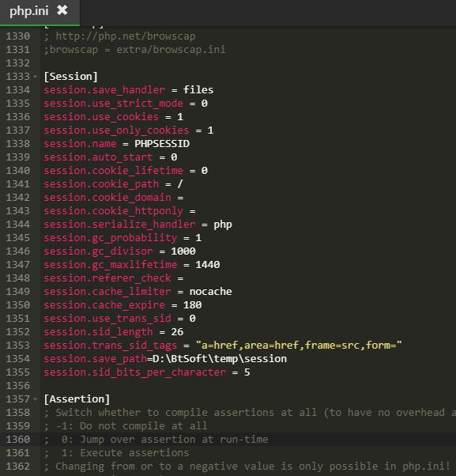
Task: Click the http://php.net/browscap comment
Action: [119, 36]
